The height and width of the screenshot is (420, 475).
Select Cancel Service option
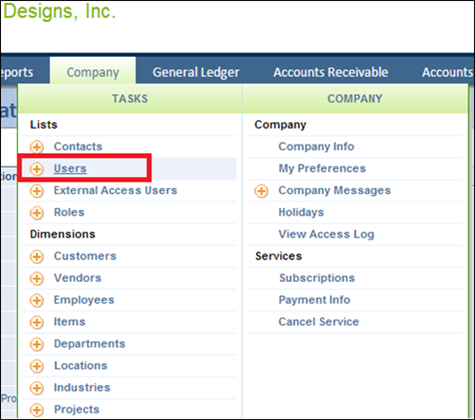(319, 322)
